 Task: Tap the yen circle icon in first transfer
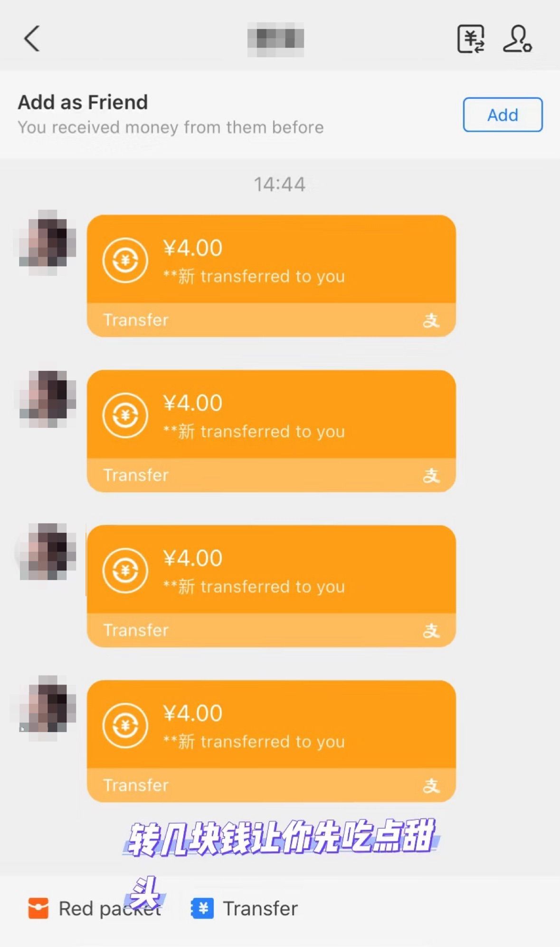[125, 260]
